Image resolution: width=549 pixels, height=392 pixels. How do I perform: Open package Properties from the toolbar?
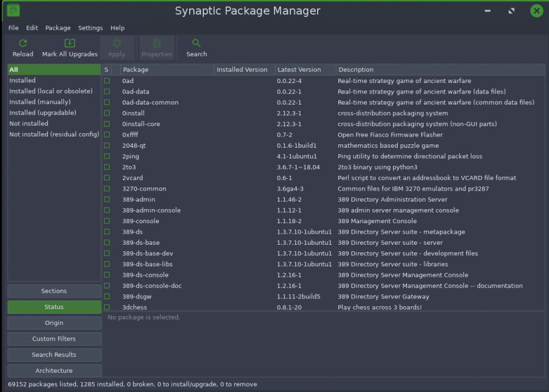click(x=157, y=47)
